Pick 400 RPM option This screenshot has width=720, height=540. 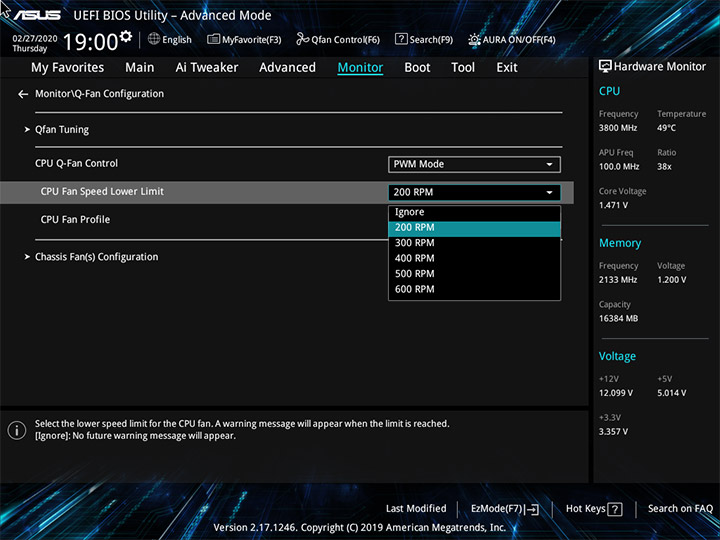(x=474, y=259)
